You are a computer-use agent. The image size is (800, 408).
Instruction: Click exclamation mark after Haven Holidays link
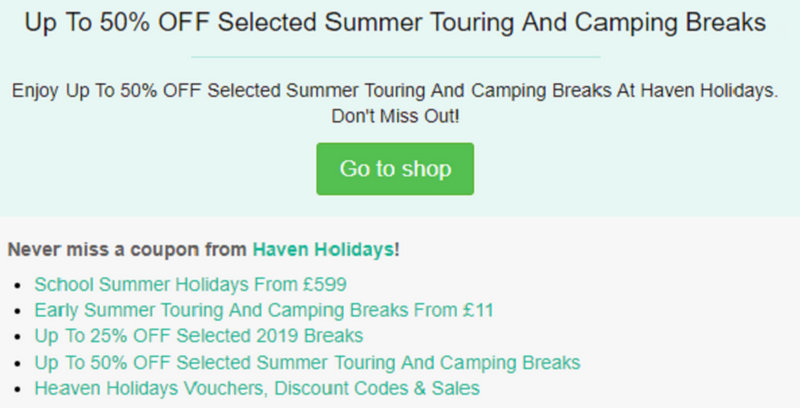tap(397, 249)
